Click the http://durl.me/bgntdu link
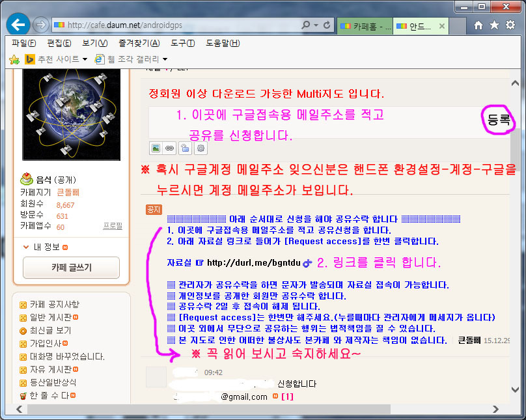The height and width of the screenshot is (420, 526). click(x=254, y=262)
